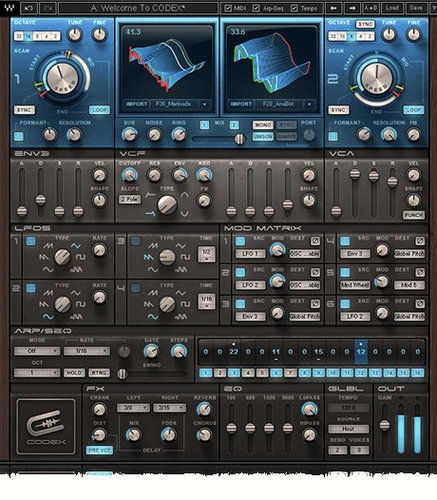The width and height of the screenshot is (437, 500).
Task: Open the Arp/Seq Mode dropdown set to Off
Action: [37, 351]
